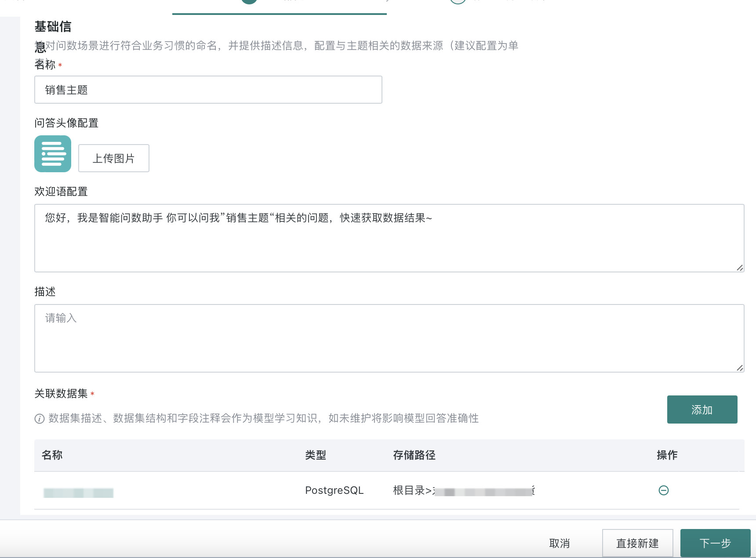Click the 类型 column header
Screen dimensions: 756x558
click(x=316, y=455)
